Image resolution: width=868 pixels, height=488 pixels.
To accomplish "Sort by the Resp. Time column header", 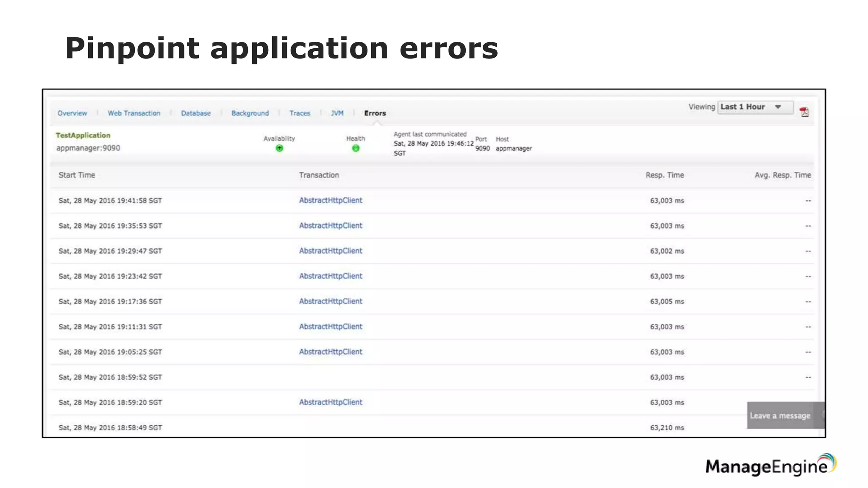I will click(665, 175).
